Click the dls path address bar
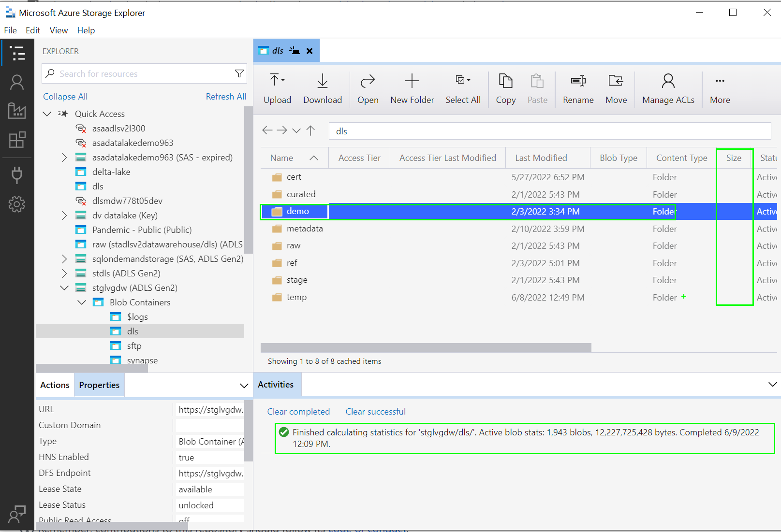 (x=550, y=131)
